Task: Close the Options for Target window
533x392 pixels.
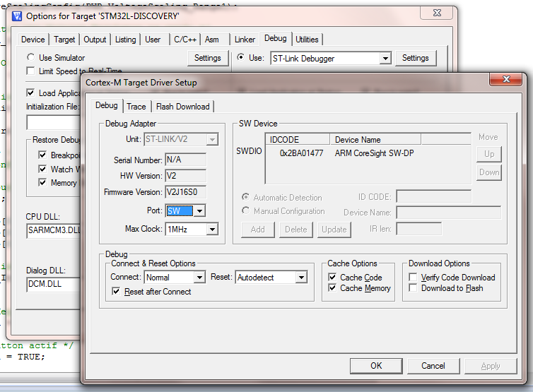Action: point(436,13)
